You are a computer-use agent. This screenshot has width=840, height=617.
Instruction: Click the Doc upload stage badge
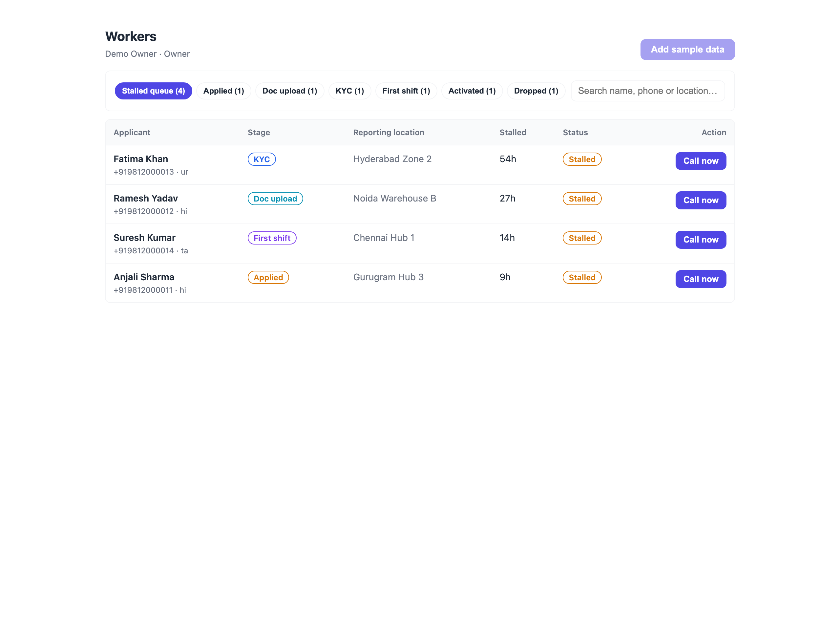click(x=275, y=199)
